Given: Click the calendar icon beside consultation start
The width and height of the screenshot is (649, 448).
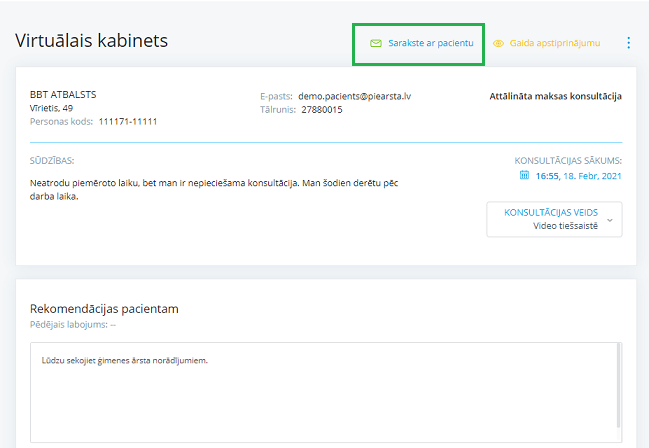Looking at the screenshot, I should click(x=524, y=175).
